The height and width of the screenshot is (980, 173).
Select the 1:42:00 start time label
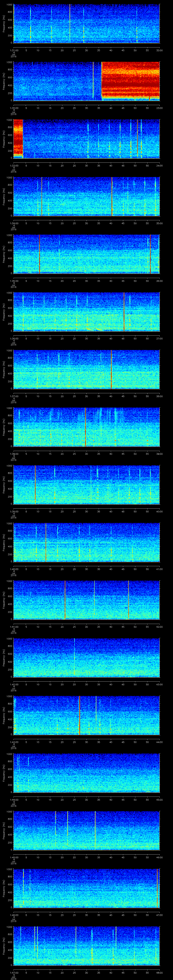tap(14, 684)
